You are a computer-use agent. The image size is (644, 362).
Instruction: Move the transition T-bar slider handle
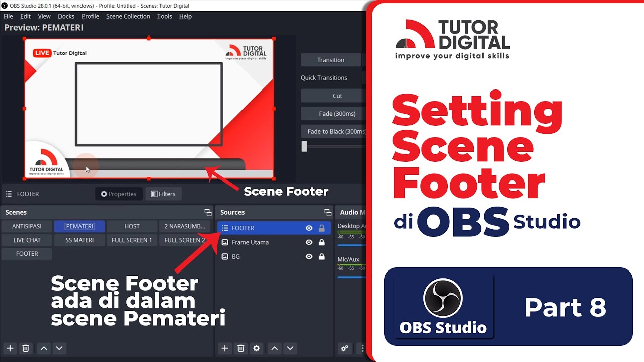[304, 146]
